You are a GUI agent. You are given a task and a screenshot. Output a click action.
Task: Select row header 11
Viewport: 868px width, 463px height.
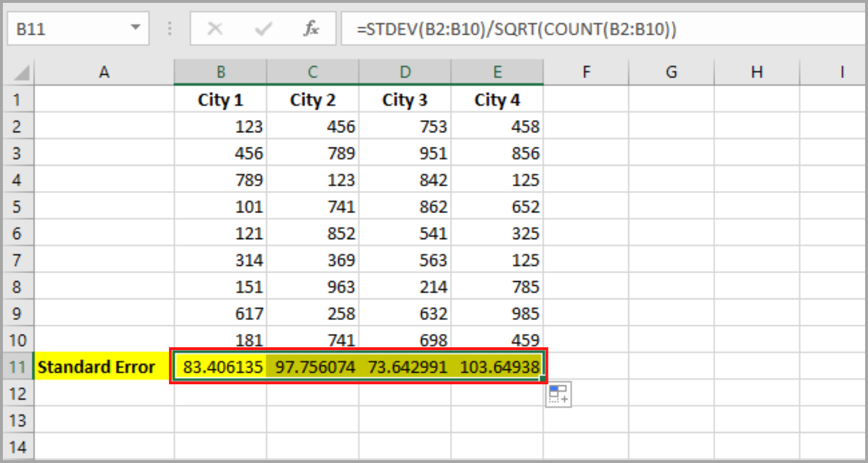pyautogui.click(x=16, y=366)
